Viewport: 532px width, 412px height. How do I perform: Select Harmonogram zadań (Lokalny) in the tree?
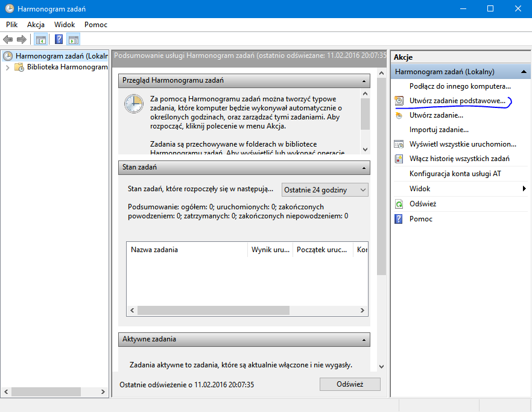pos(62,56)
